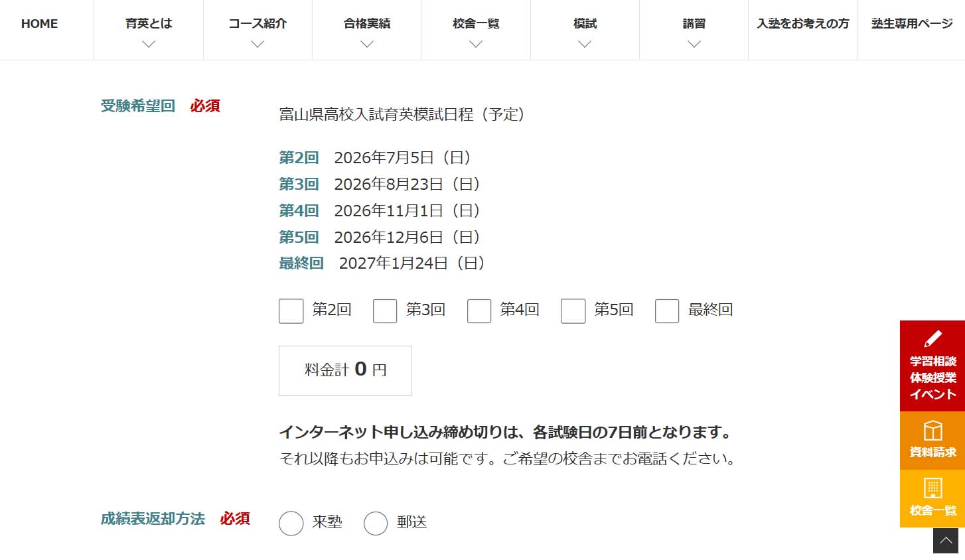This screenshot has height=560, width=965.
Task: Click the scroll-to-top arrow button
Action: pos(946,541)
